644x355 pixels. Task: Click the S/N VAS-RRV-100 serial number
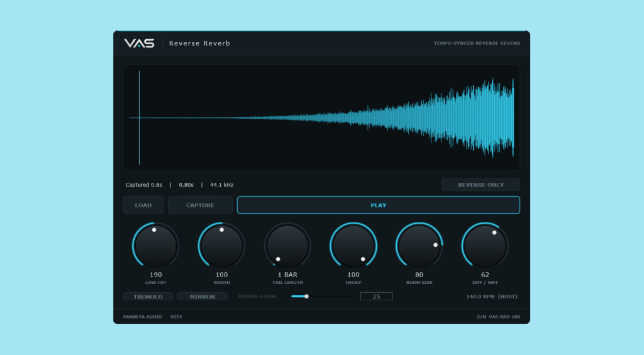pos(498,317)
